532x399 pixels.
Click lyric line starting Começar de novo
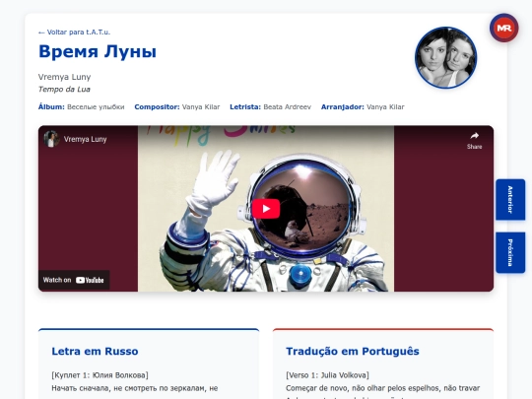(x=382, y=388)
